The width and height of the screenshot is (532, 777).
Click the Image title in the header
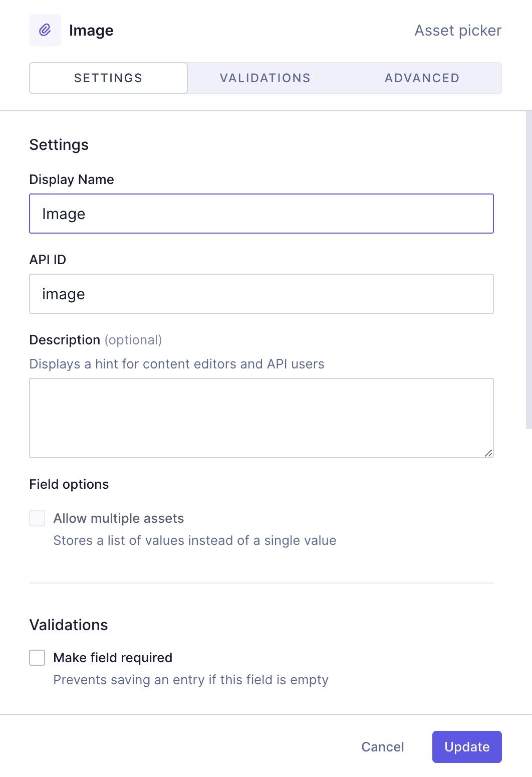91,31
